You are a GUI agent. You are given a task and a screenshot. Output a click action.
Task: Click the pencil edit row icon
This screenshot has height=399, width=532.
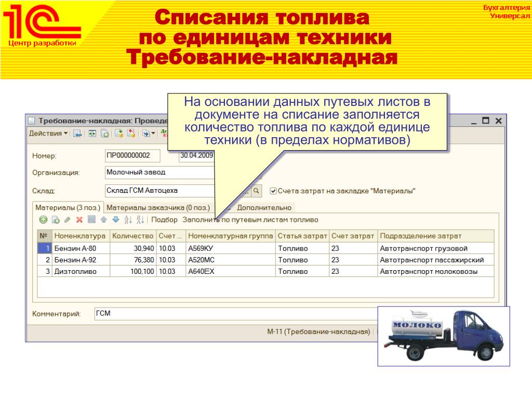(x=67, y=220)
